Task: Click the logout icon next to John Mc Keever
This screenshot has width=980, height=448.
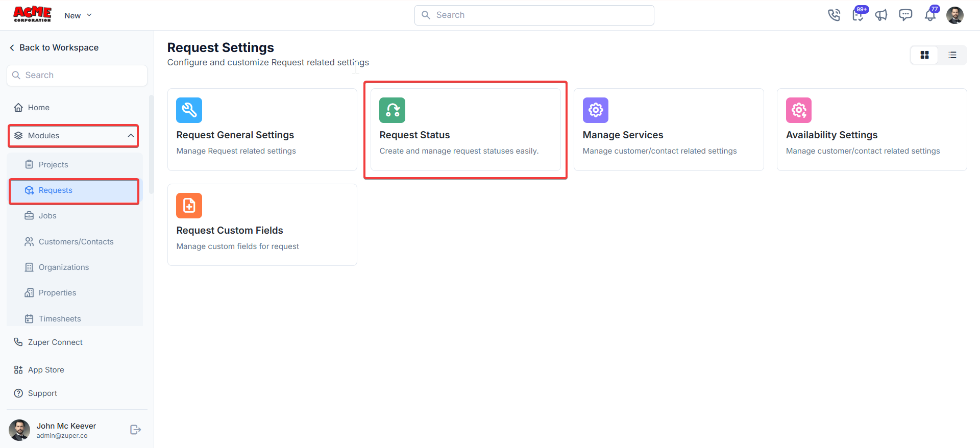Action: pos(135,430)
